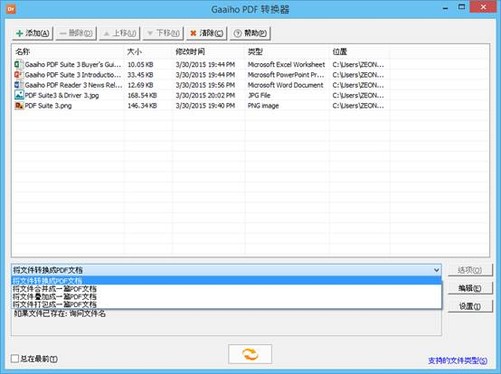
Task: Select the Gaaiho PDF Suite 3 Introductio... file
Action: point(73,75)
